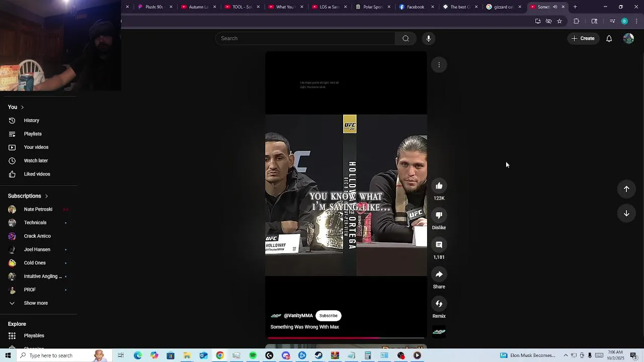Viewport: 644px width, 362px height.
Task: Open Chrome profile B avatar
Action: point(624,21)
